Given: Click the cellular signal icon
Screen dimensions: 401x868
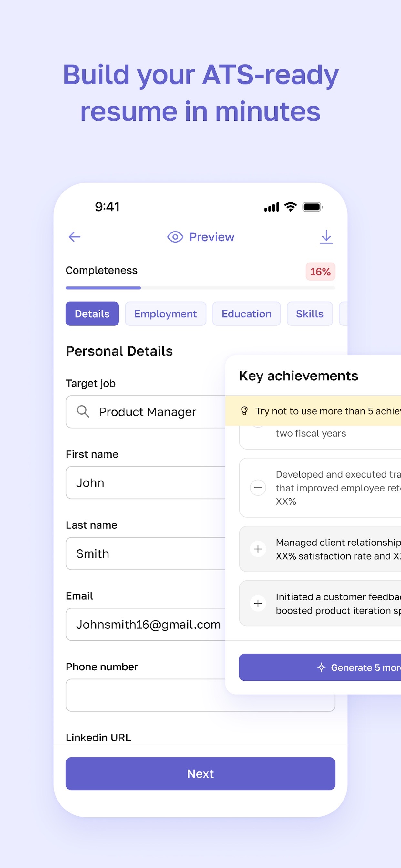Looking at the screenshot, I should [x=272, y=207].
